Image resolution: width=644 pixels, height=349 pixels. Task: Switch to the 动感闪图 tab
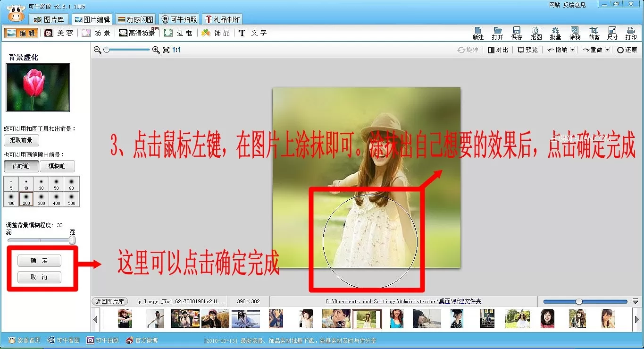click(x=135, y=19)
